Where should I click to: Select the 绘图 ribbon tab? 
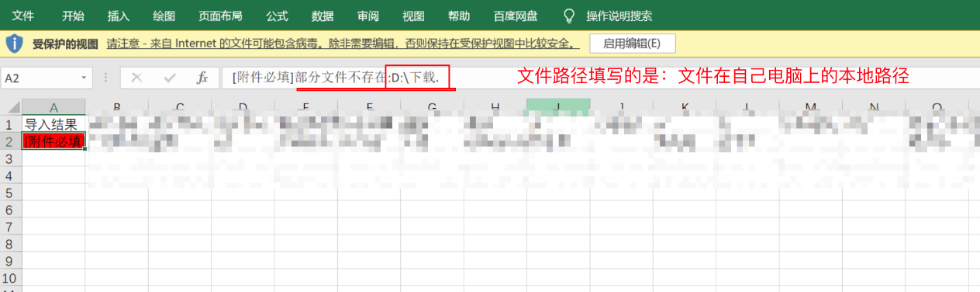(164, 16)
